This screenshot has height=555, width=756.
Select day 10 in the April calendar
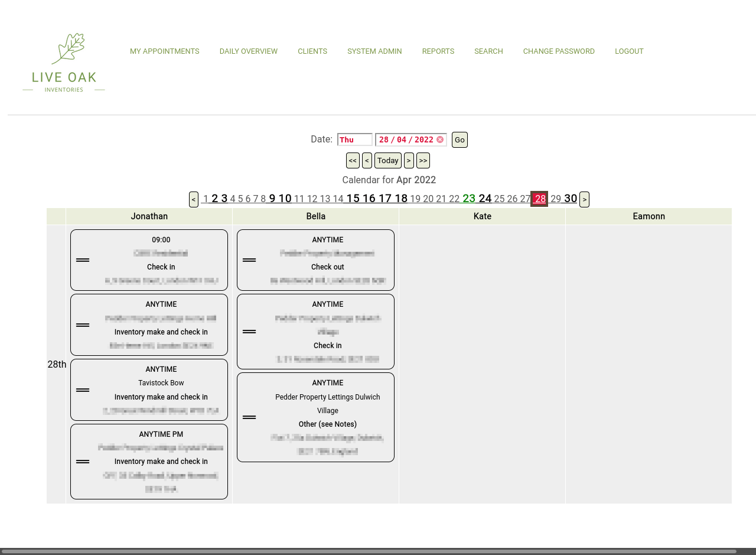[285, 199]
